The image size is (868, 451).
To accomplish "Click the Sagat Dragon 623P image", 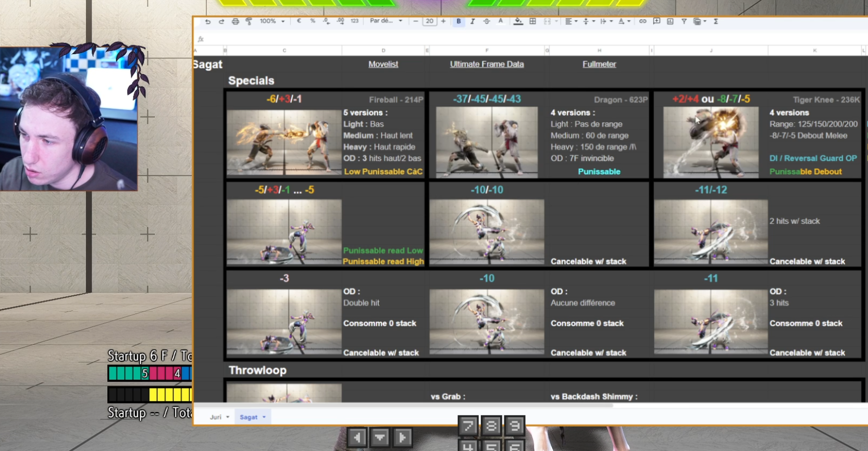I will (487, 142).
